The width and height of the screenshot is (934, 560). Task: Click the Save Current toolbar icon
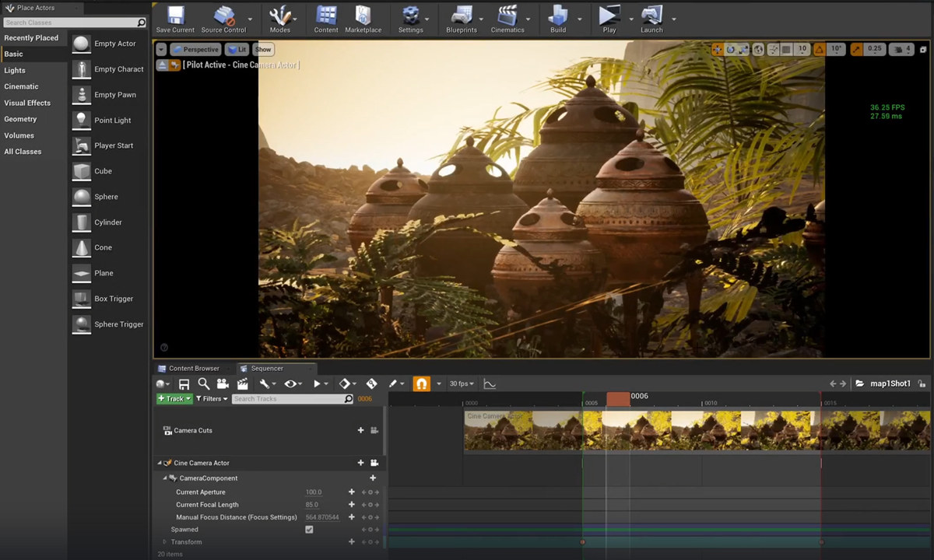[175, 19]
